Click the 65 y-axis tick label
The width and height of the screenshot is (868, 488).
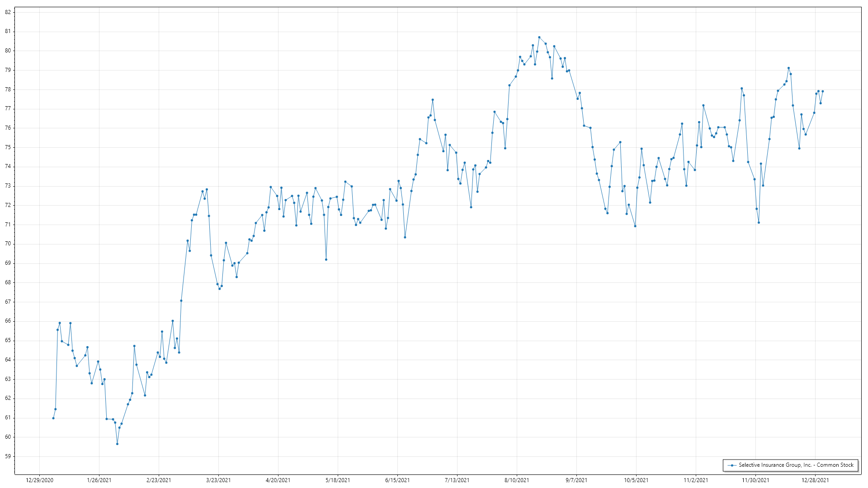8,340
